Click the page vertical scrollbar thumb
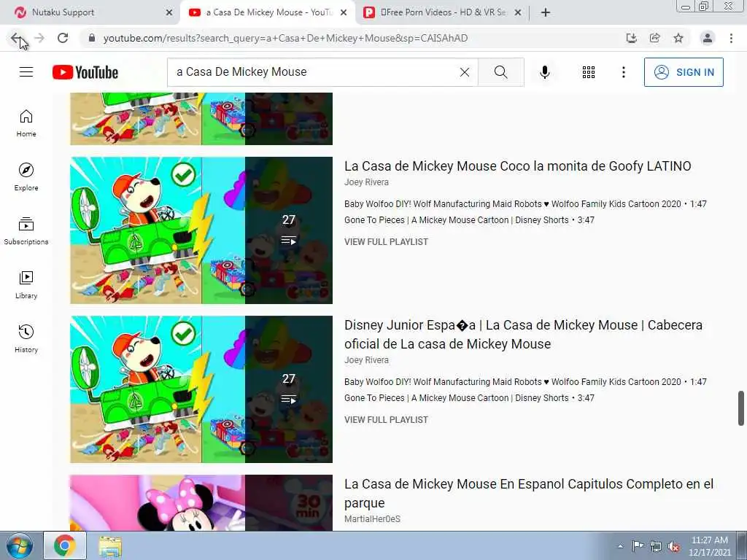The height and width of the screenshot is (560, 747). 741,408
